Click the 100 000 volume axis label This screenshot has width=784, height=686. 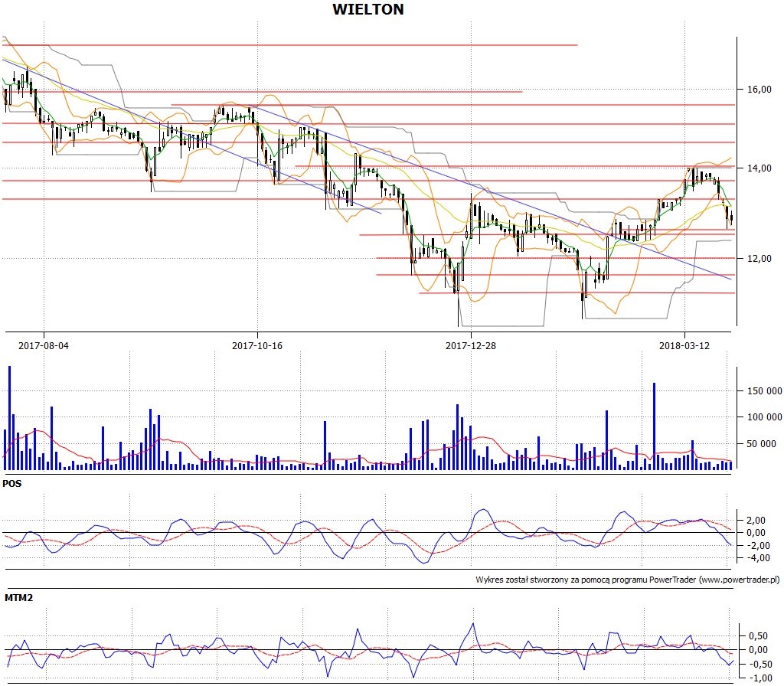[x=765, y=417]
